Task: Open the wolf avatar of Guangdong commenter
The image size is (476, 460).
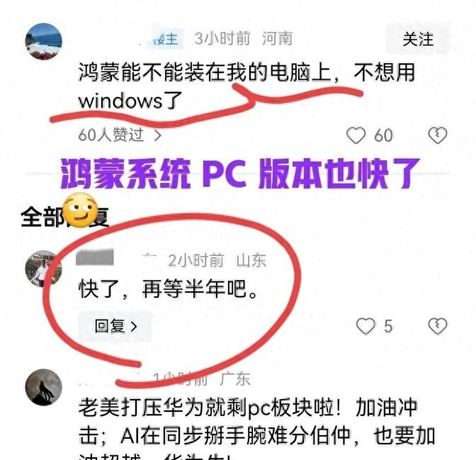Action: coord(44,388)
